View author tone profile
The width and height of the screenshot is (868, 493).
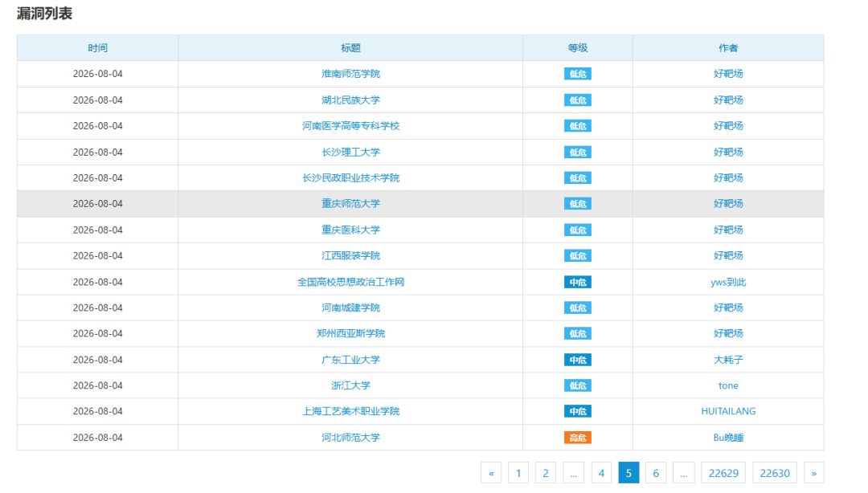pos(728,385)
